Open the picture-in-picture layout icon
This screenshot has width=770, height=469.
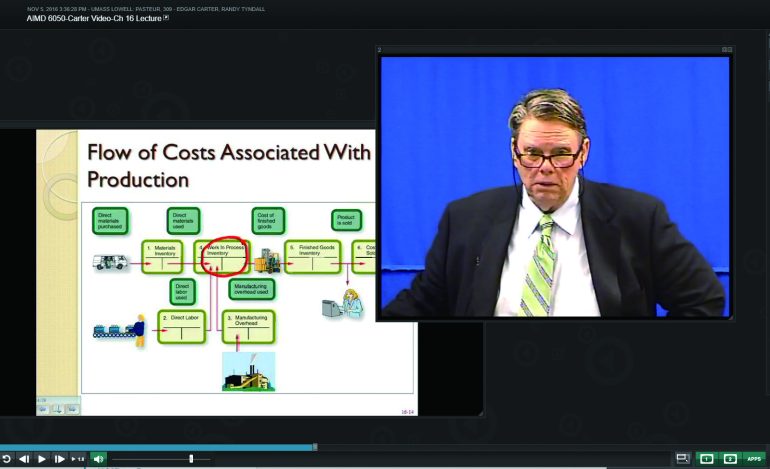coord(683,458)
